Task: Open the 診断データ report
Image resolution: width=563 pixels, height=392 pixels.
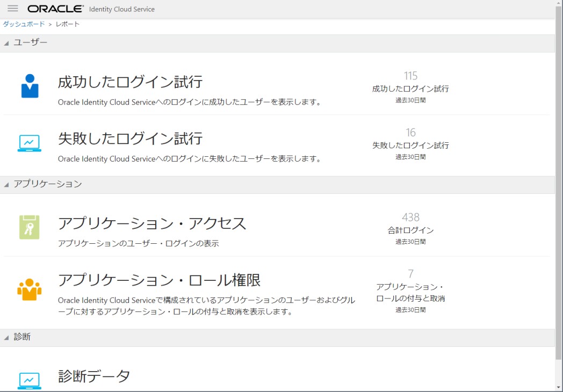Action: point(94,376)
